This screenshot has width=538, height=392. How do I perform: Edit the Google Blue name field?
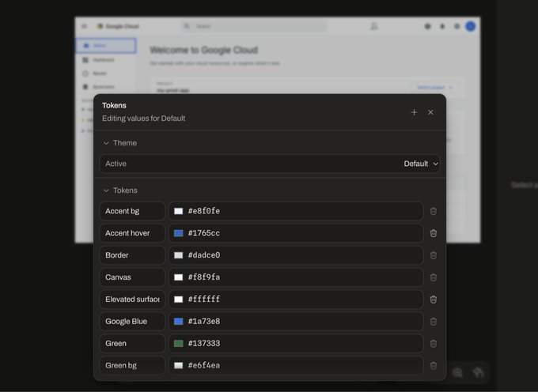click(x=132, y=322)
